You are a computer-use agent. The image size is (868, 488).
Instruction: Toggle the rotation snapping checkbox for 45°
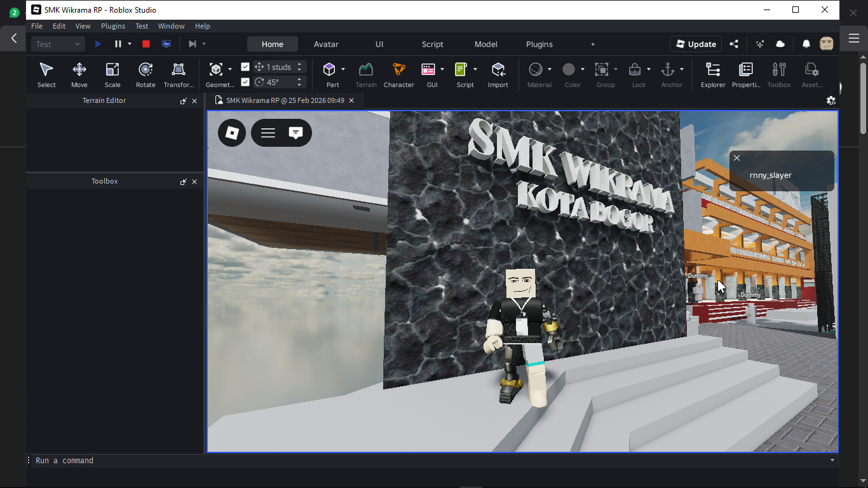point(245,82)
